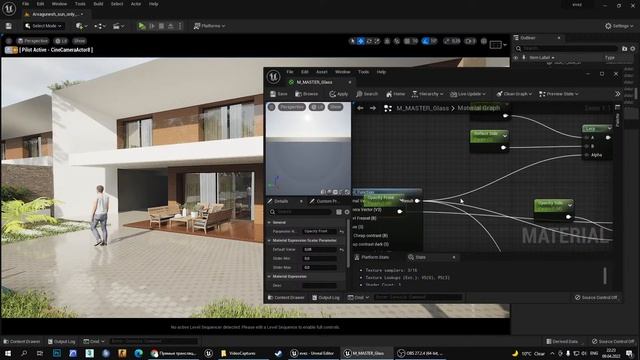Open the add content (cube plus) dropdown
Viewport: 640px width, 360px height.
coord(82,26)
